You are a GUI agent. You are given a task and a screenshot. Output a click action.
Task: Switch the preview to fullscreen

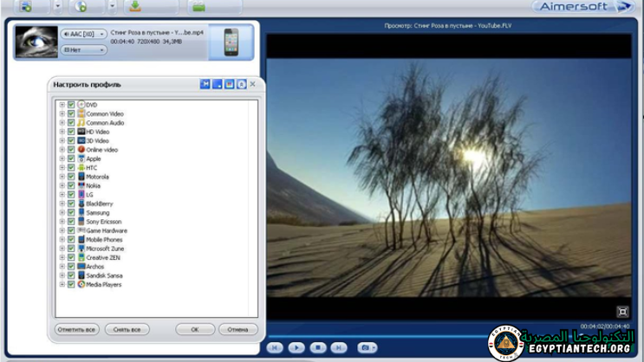click(621, 312)
